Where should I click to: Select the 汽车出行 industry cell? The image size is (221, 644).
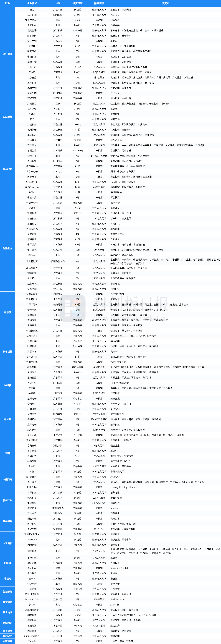[8, 351]
